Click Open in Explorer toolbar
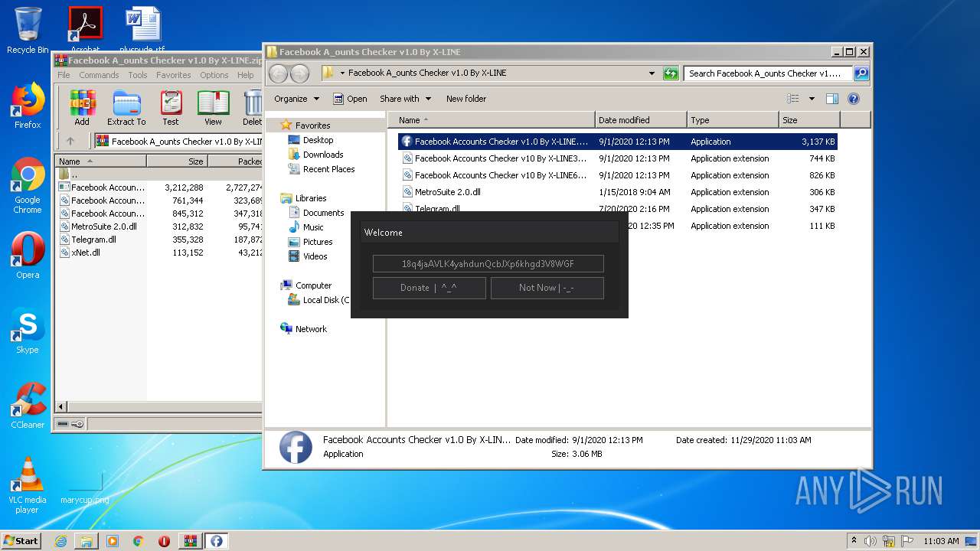 point(350,99)
